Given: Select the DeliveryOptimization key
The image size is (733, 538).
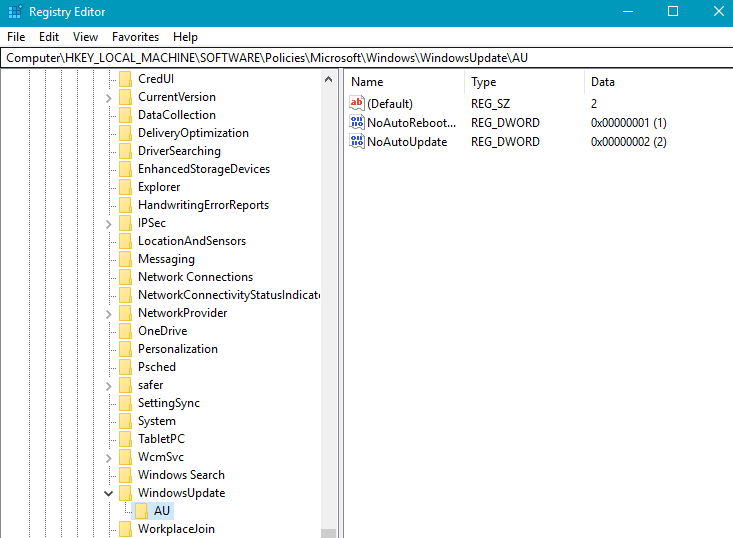Looking at the screenshot, I should [193, 133].
